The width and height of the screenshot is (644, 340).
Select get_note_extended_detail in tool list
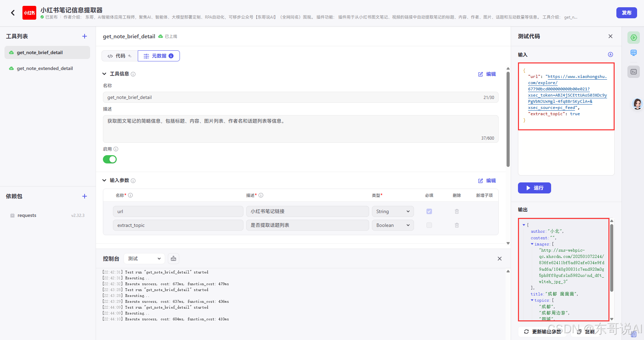[x=47, y=68]
